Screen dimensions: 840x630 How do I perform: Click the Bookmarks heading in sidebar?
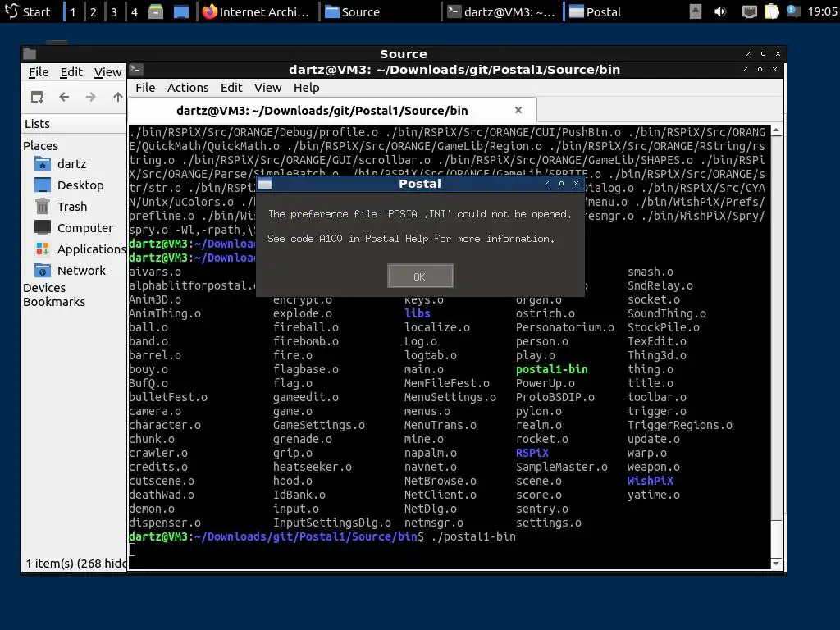[54, 302]
